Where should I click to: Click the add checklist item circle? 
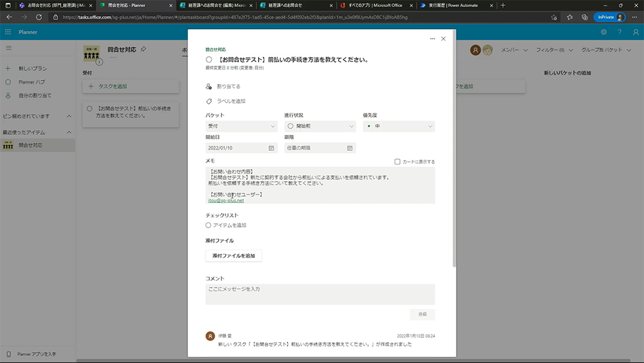tap(208, 225)
